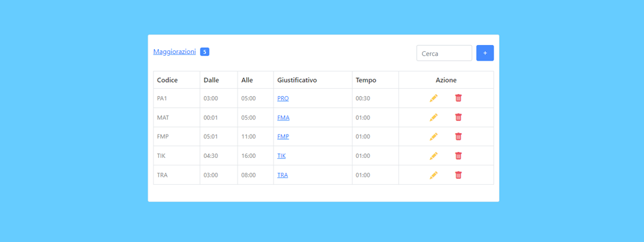Edit the PA1 row with pencil icon
644x242 pixels.
434,98
